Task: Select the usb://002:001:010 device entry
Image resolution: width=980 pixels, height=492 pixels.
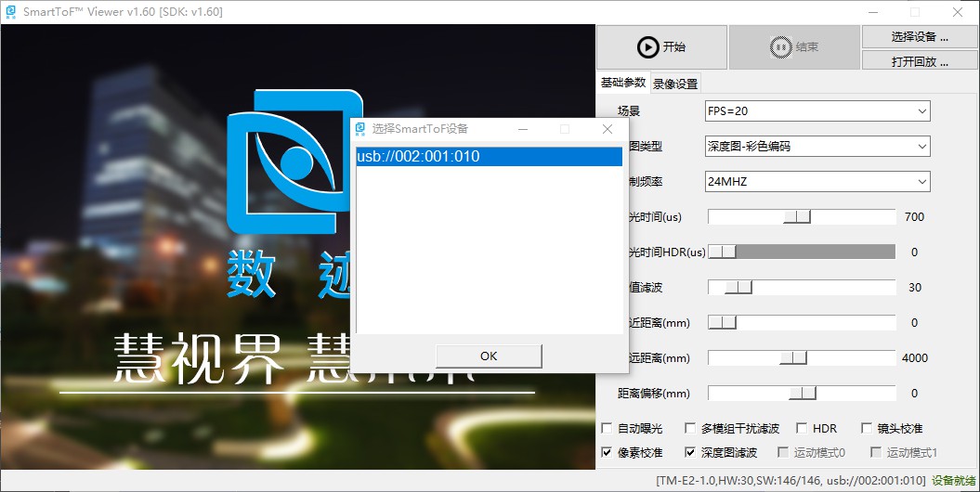Action: 490,157
